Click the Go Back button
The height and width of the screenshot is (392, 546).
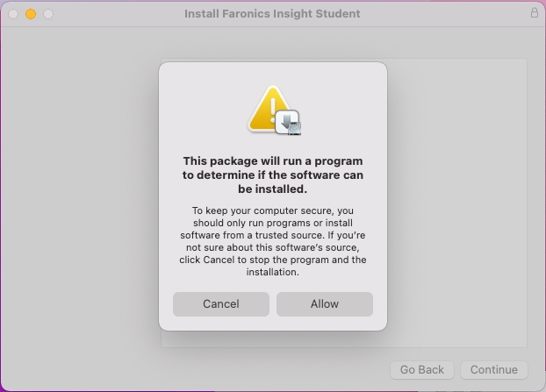pos(421,369)
